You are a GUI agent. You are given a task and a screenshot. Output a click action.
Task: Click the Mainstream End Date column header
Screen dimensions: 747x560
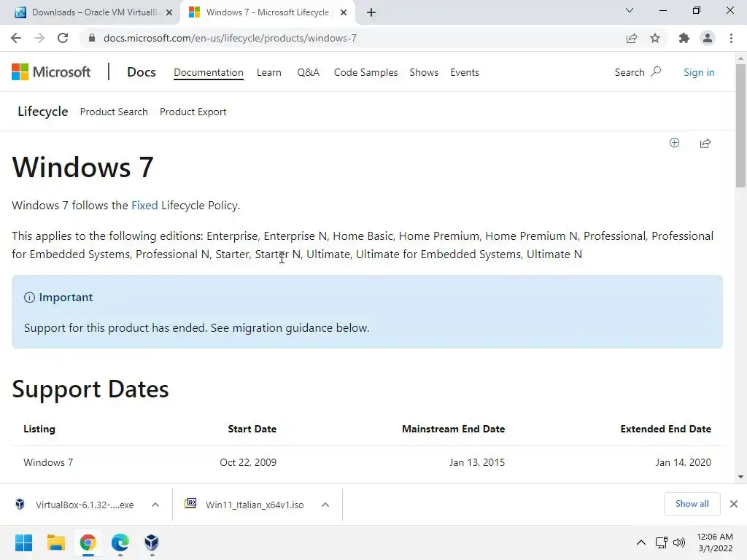tap(453, 429)
